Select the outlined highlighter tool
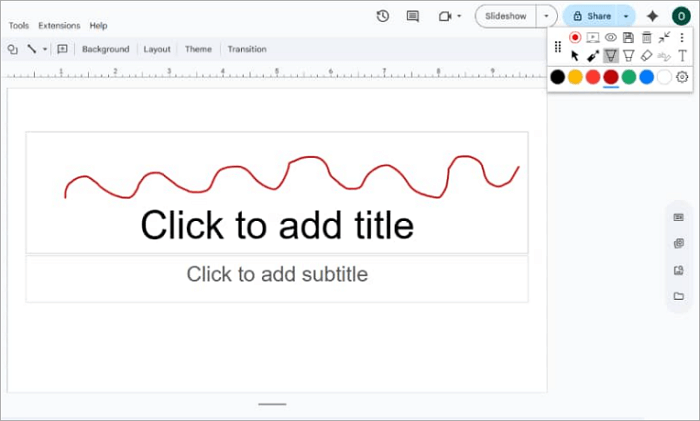 [x=629, y=56]
